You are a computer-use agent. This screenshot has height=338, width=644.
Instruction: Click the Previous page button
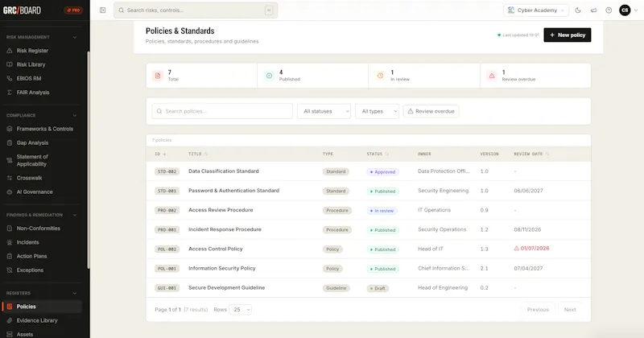[538, 310]
